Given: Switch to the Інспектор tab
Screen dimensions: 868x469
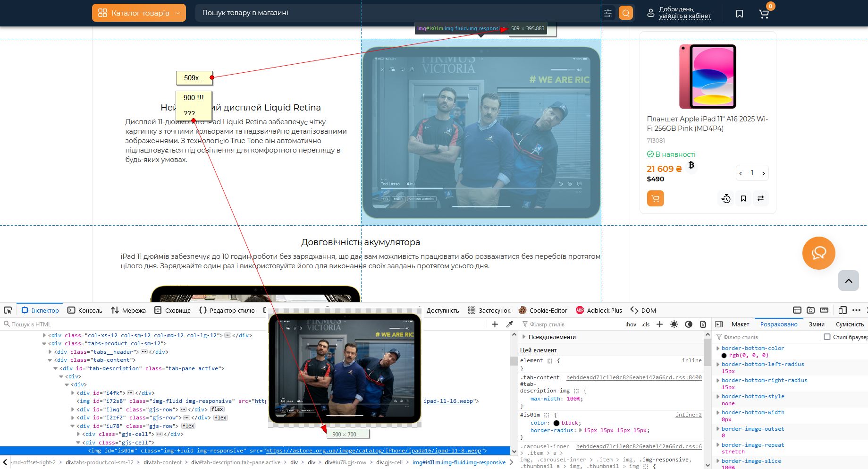Looking at the screenshot, I should 40,310.
